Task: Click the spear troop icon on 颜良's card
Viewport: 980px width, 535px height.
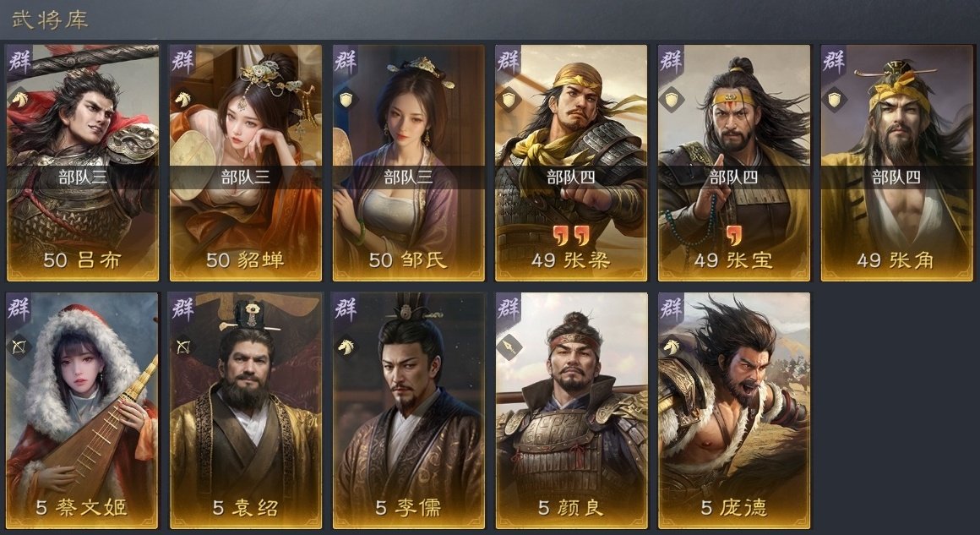Action: point(509,347)
